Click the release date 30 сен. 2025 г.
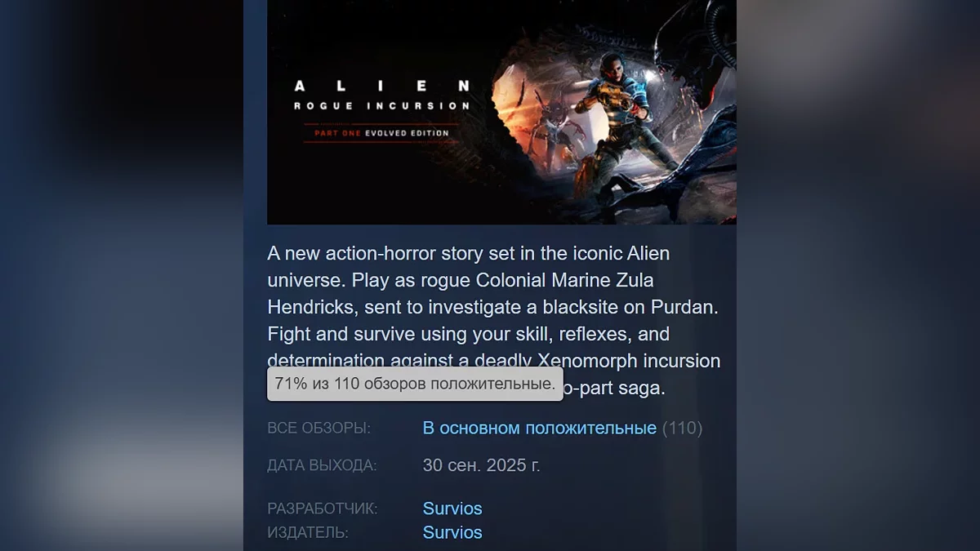This screenshot has width=980, height=551. 482,465
